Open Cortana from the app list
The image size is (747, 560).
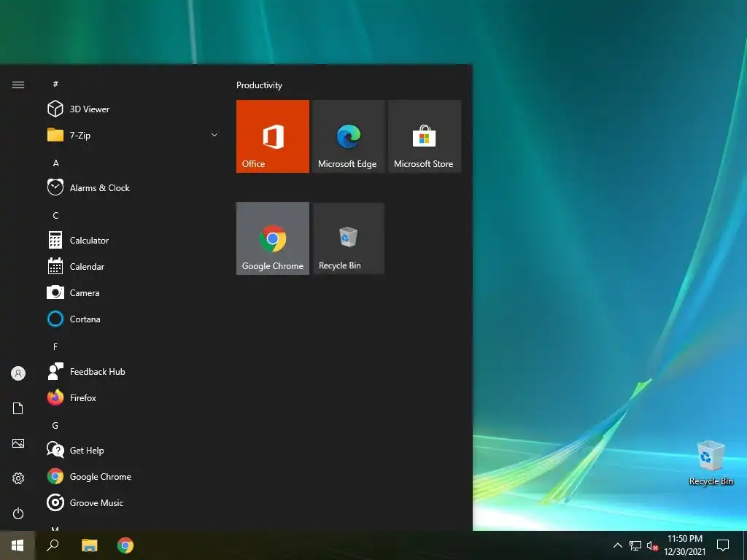[x=133, y=319]
